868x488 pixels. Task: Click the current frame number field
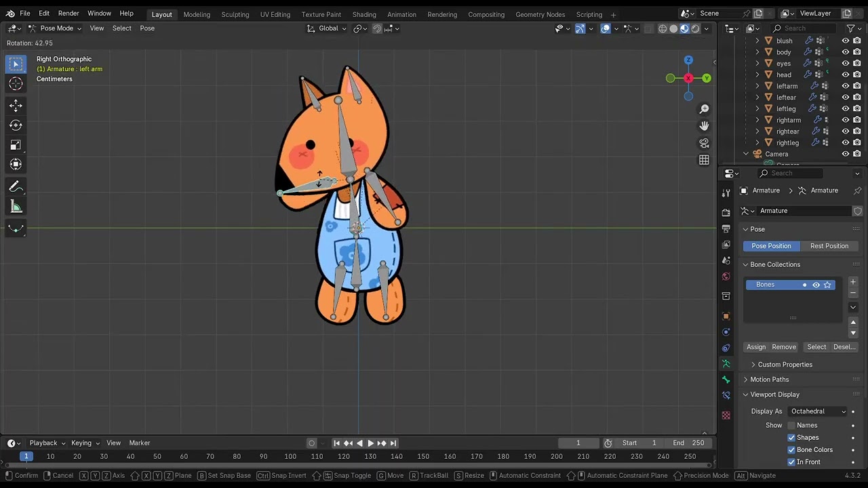tap(578, 443)
